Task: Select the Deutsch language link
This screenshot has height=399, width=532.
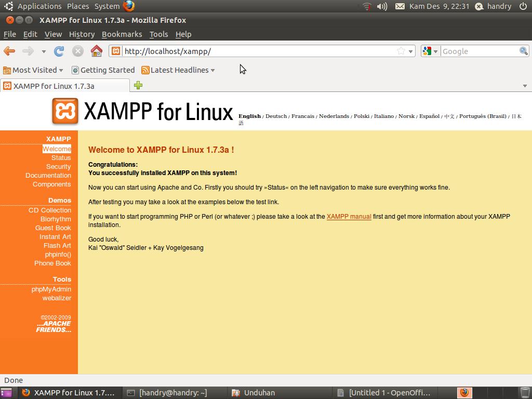Action: click(x=276, y=116)
